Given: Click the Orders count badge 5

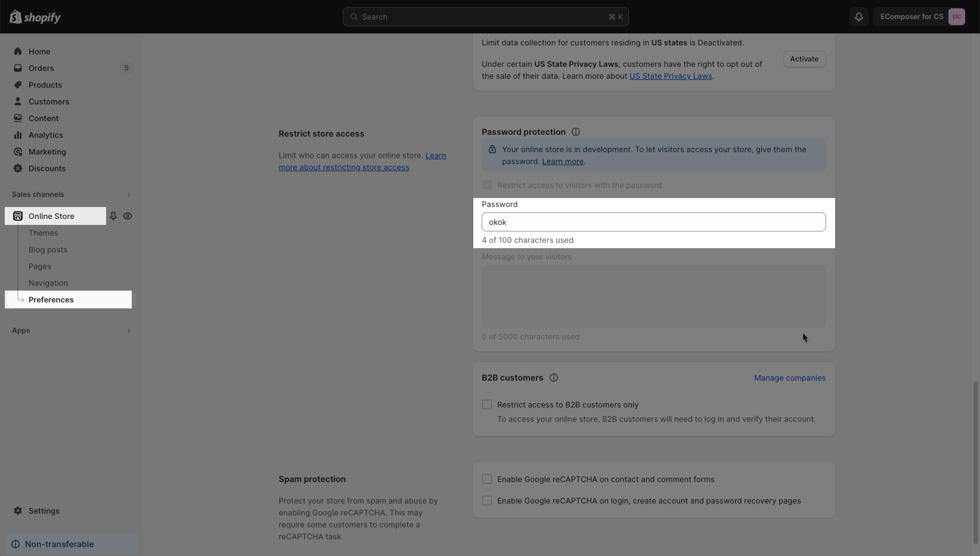Looking at the screenshot, I should click(x=126, y=68).
